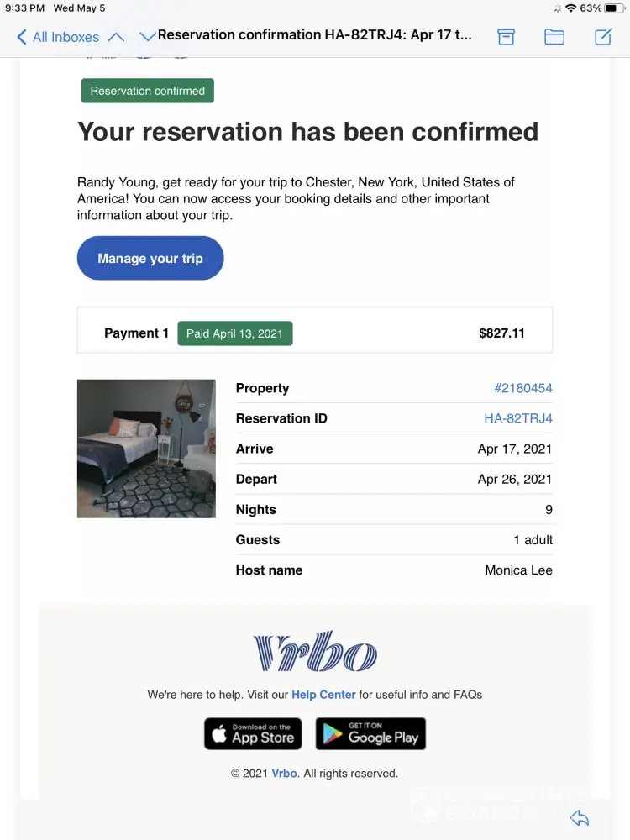Go back to All Inboxes
The width and height of the screenshot is (630, 840).
[57, 37]
